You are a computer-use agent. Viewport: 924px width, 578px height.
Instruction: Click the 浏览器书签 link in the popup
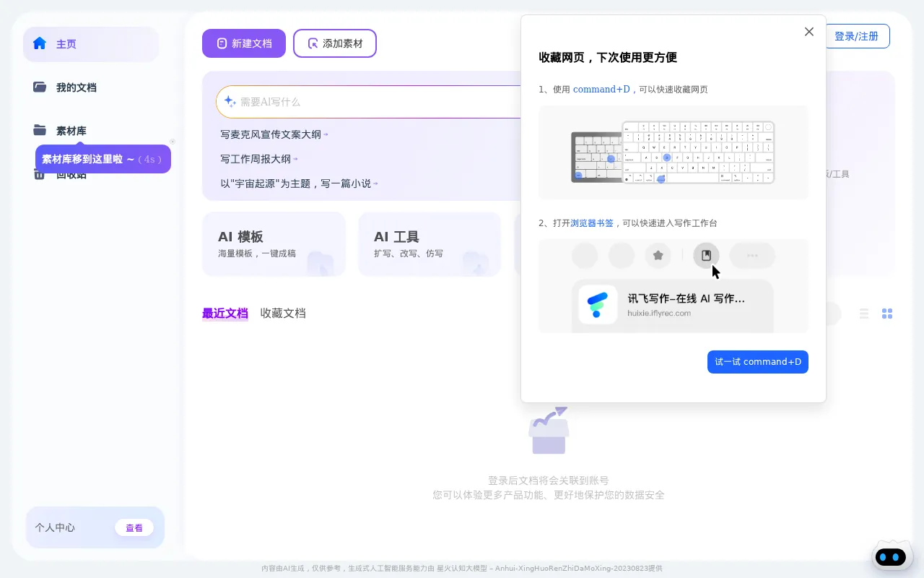pyautogui.click(x=592, y=223)
